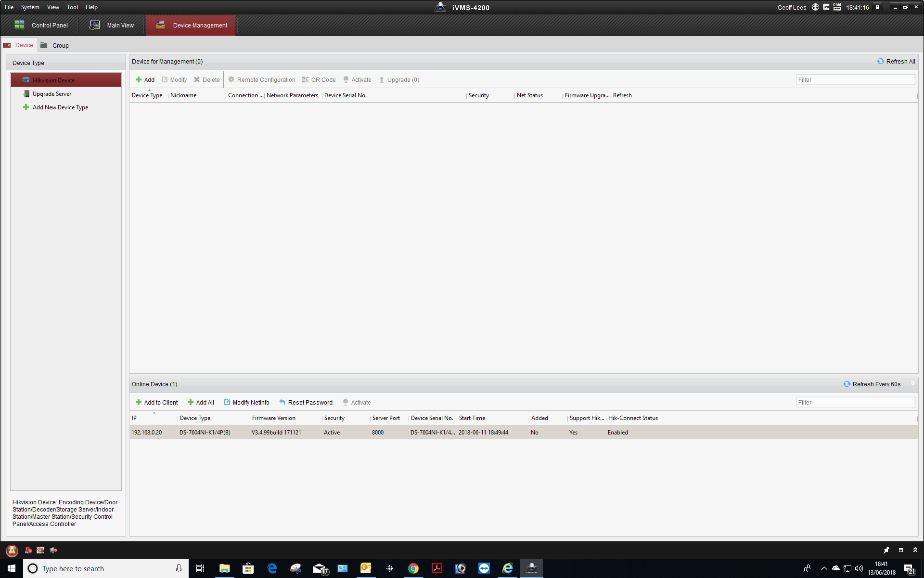Click the RAM usage icon in the title bar
This screenshot has height=578, width=924.
click(836, 7)
